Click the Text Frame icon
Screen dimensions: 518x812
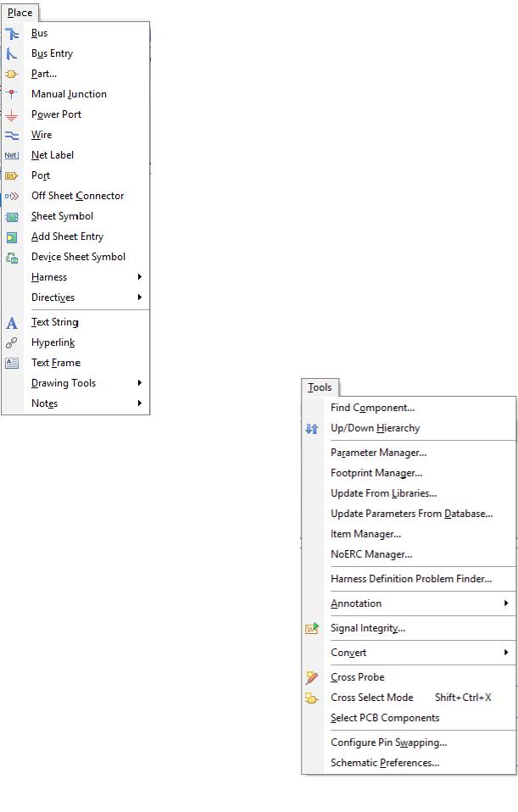click(12, 363)
